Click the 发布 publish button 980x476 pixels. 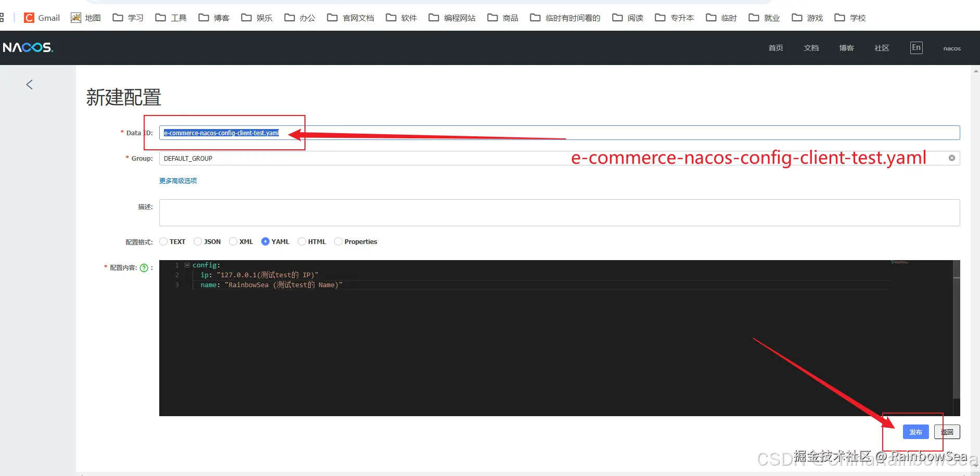(916, 432)
